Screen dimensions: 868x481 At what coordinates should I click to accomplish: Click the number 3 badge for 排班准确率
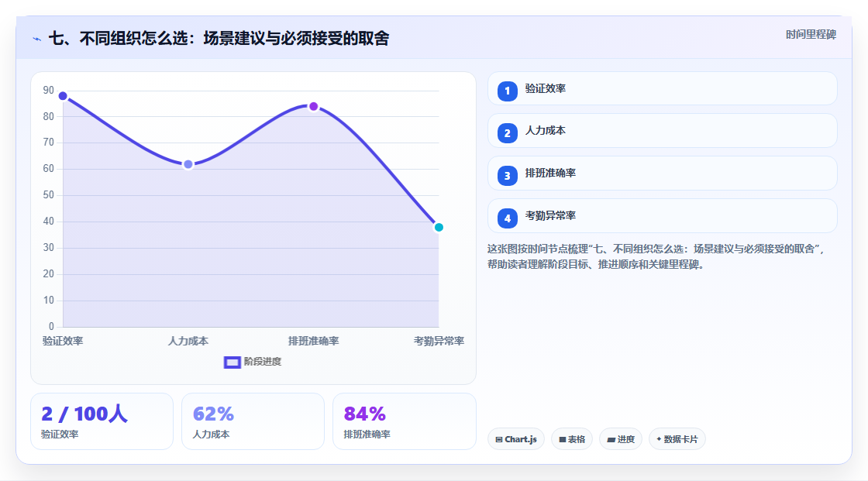click(507, 176)
